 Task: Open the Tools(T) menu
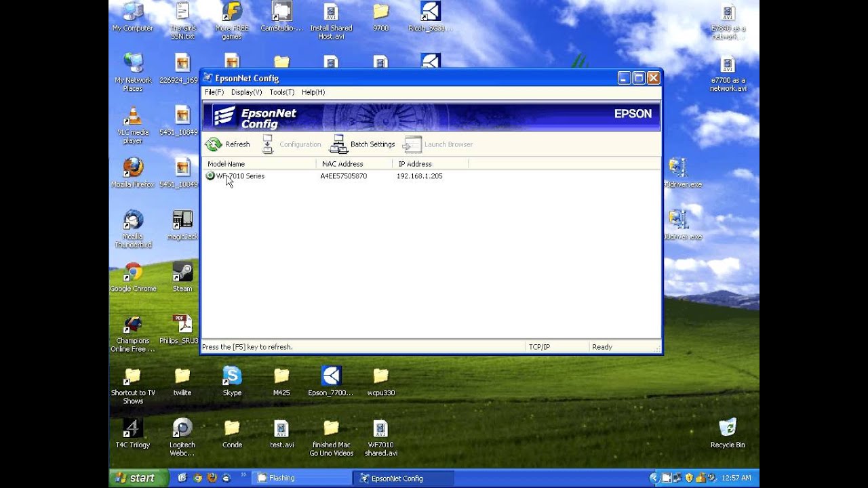coord(282,92)
